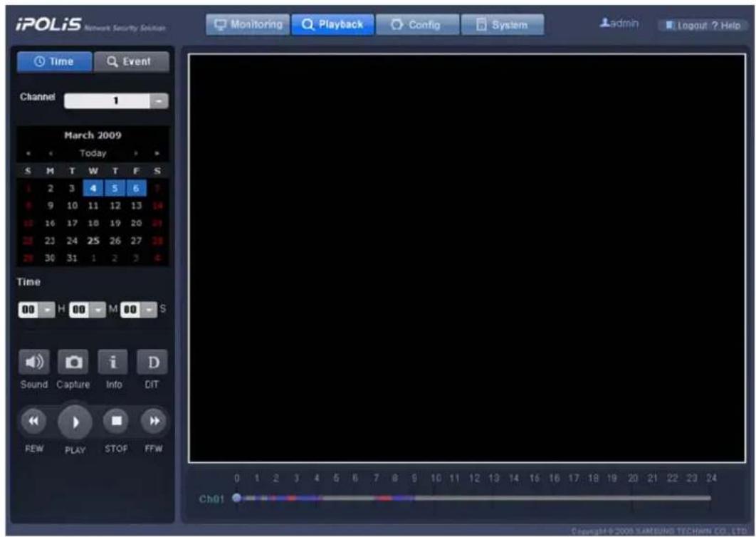
Task: Open the seconds dropdown arrow
Action: [149, 310]
